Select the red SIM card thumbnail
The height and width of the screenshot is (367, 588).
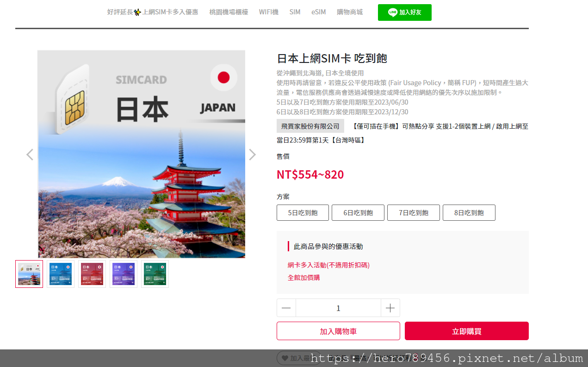click(x=92, y=274)
